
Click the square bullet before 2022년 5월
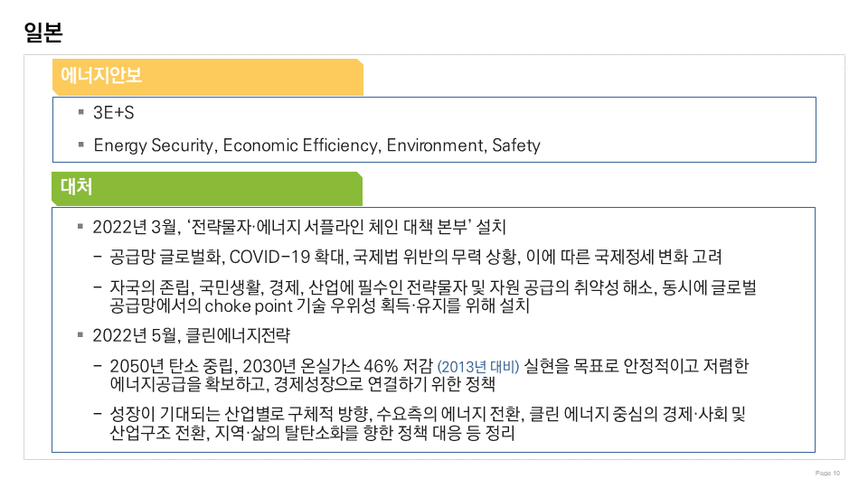click(x=81, y=335)
